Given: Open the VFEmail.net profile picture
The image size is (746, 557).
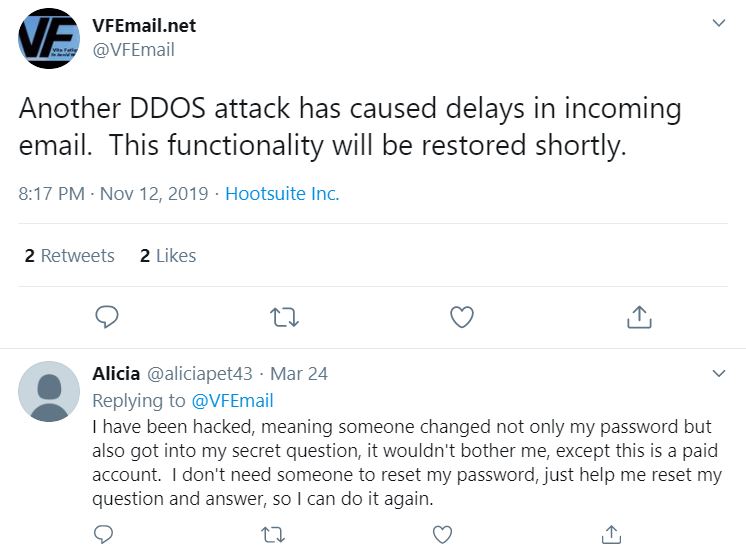Looking at the screenshot, I should click(x=49, y=39).
